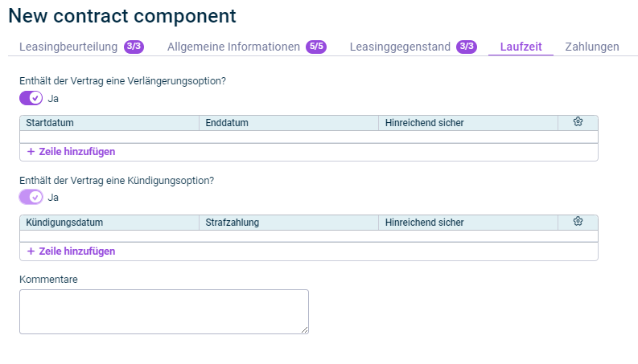638x364 pixels.
Task: Open the Allgemeine Informationen tab
Action: [233, 47]
